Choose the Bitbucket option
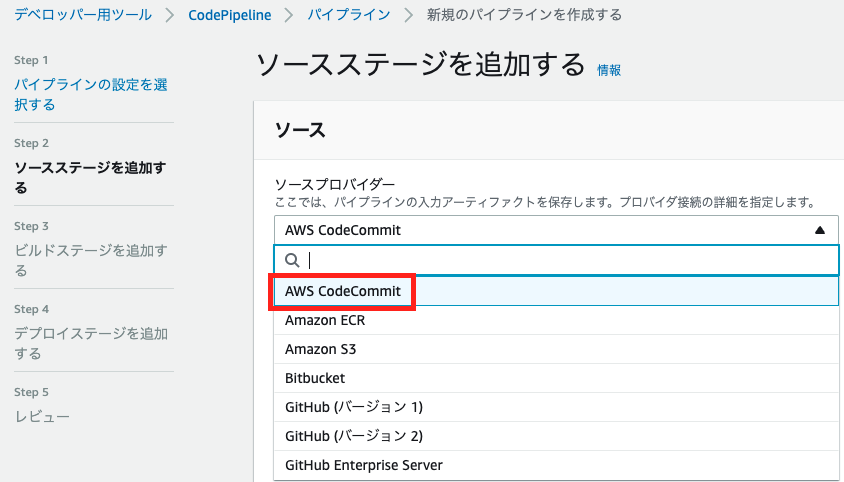844x482 pixels. (557, 379)
